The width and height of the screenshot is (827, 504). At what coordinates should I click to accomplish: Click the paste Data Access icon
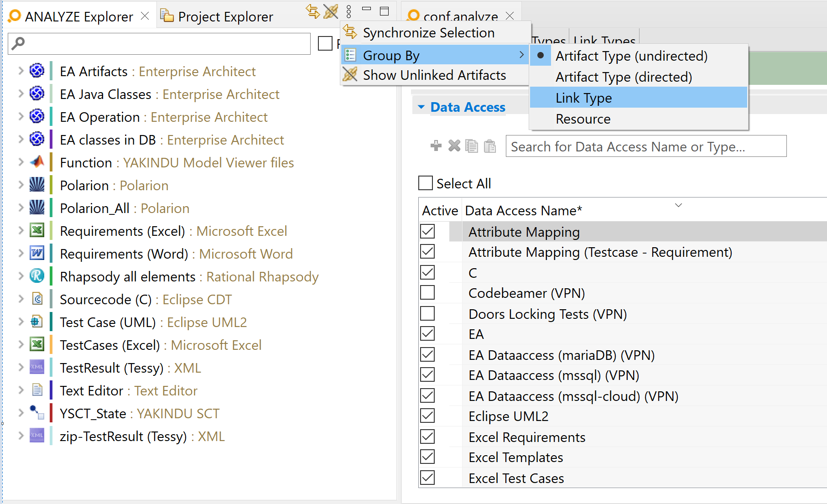pos(490,146)
